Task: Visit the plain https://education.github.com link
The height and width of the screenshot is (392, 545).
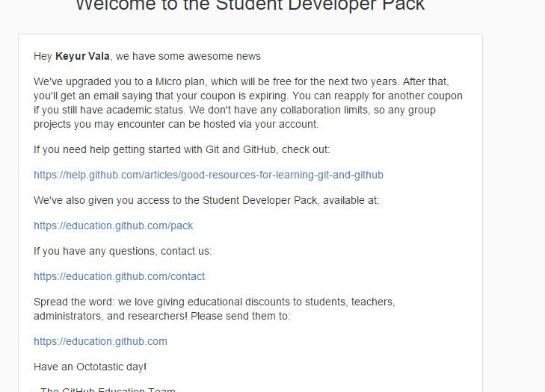Action: click(100, 341)
